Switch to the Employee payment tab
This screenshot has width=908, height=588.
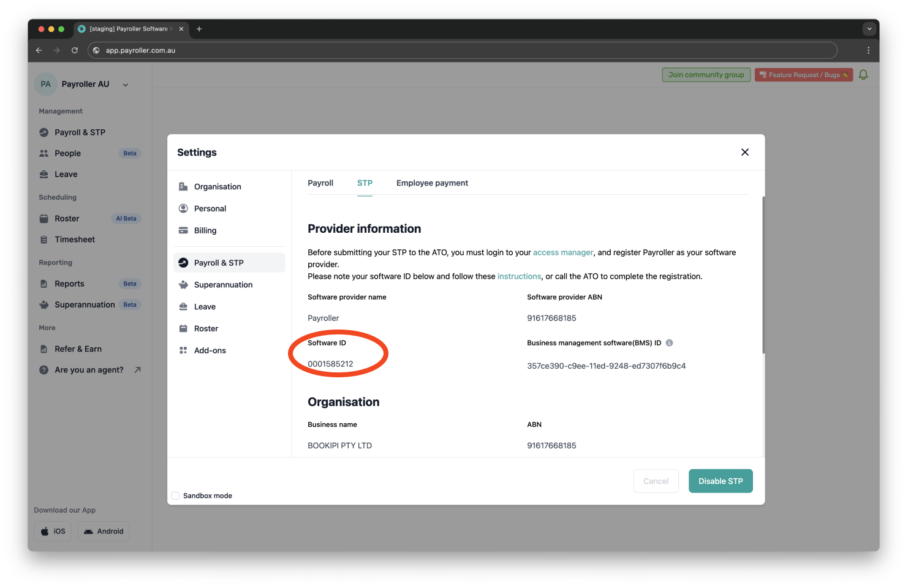click(432, 183)
